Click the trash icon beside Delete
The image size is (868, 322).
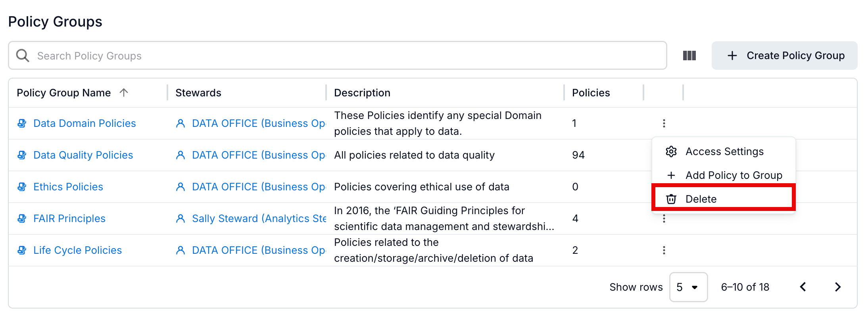tap(671, 199)
